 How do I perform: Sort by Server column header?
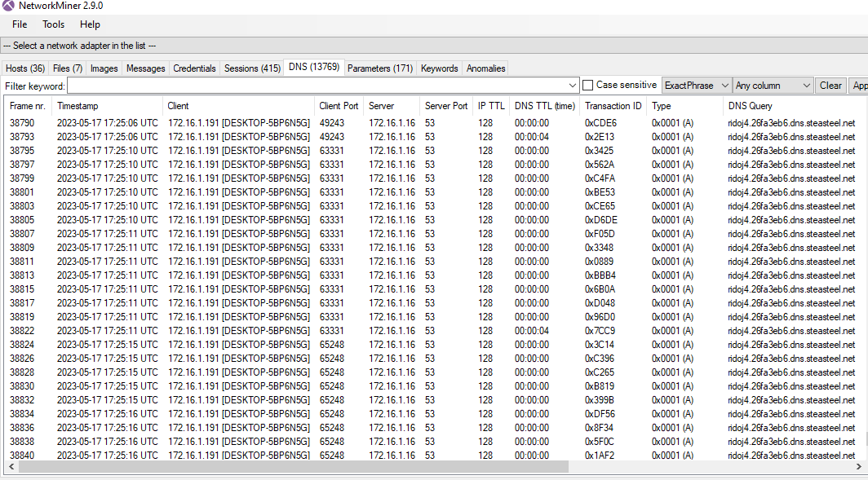[392, 106]
